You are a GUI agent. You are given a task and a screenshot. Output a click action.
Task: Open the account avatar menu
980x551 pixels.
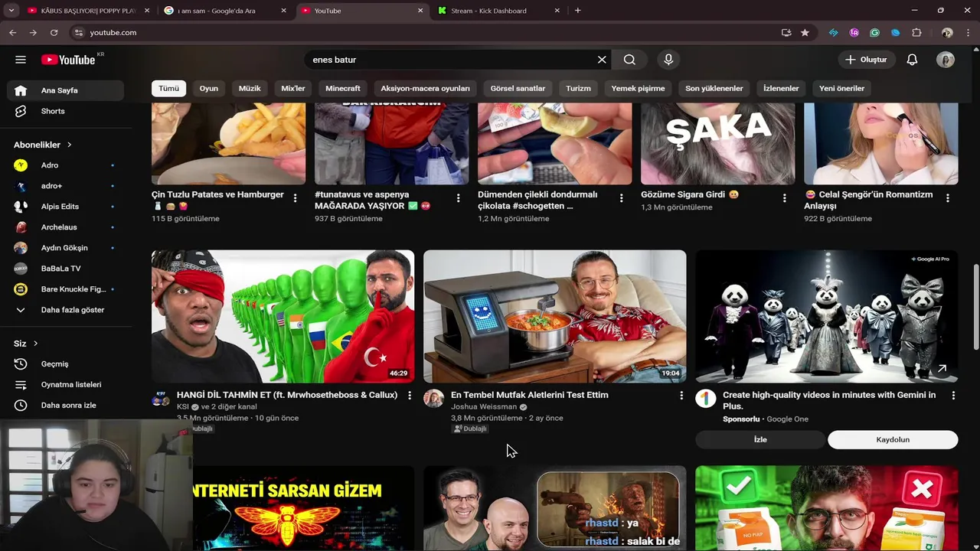946,60
